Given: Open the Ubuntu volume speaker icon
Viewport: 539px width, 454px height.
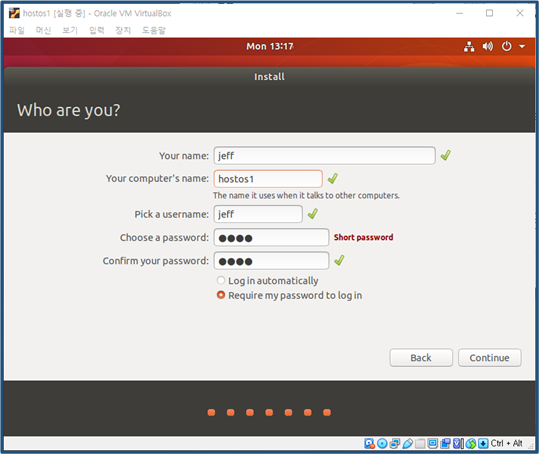Looking at the screenshot, I should point(487,46).
